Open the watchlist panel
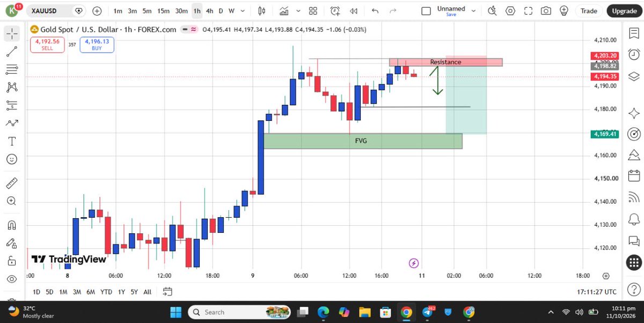 coord(633,33)
